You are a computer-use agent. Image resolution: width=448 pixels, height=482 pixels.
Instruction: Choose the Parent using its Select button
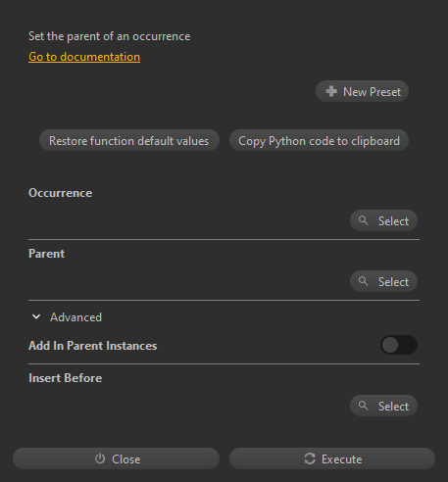tap(383, 281)
